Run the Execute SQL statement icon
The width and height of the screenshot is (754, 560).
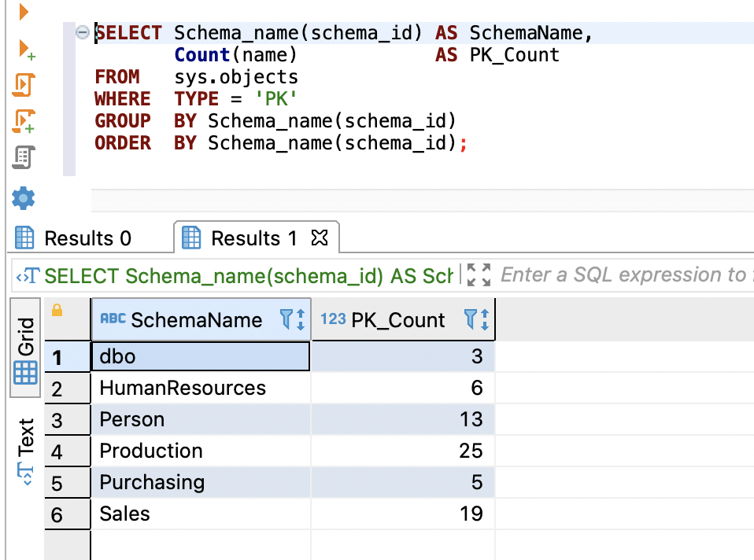[24, 12]
